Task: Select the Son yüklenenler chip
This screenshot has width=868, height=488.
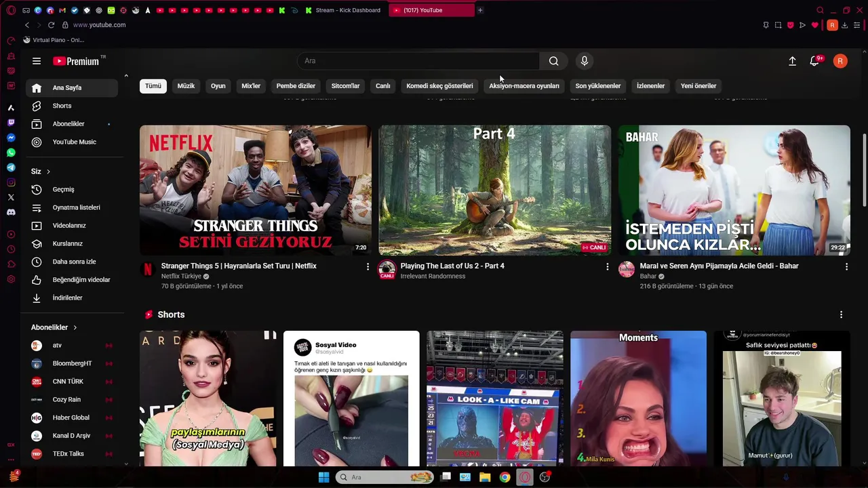Action: point(598,86)
